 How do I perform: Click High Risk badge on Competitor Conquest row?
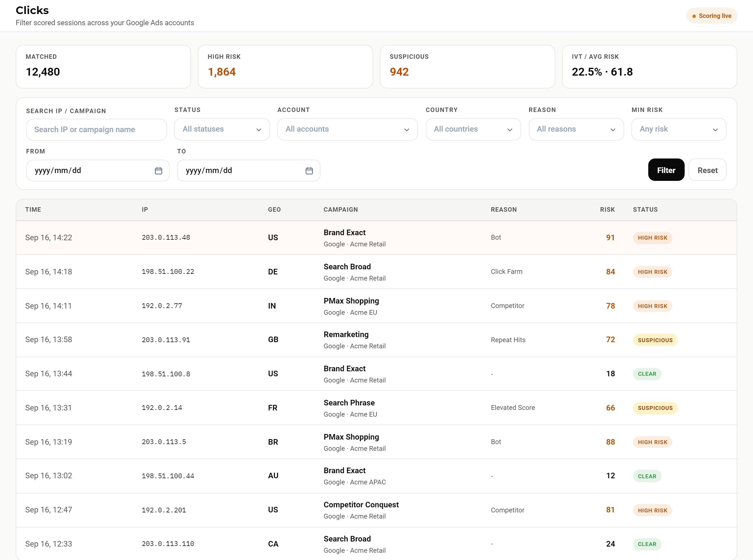click(x=652, y=510)
